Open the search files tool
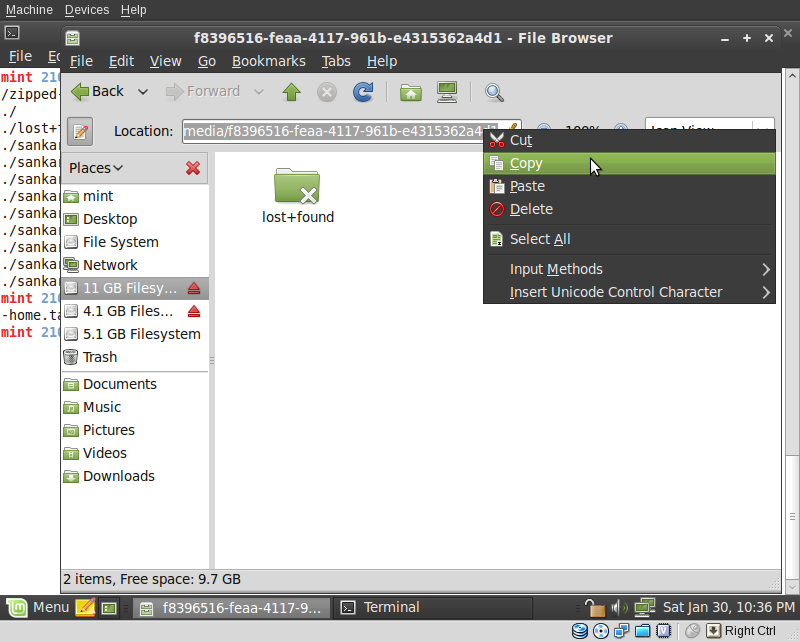This screenshot has width=800, height=642. (x=493, y=91)
